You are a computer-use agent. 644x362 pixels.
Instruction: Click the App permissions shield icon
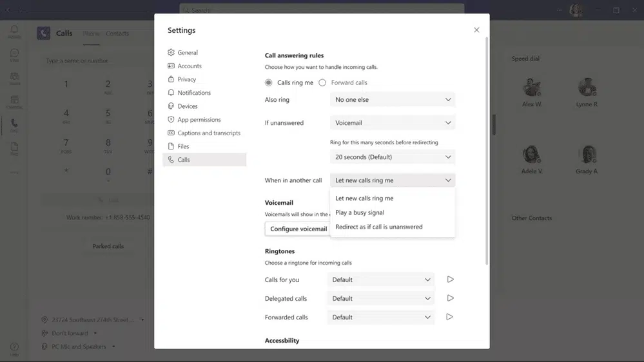pos(171,119)
